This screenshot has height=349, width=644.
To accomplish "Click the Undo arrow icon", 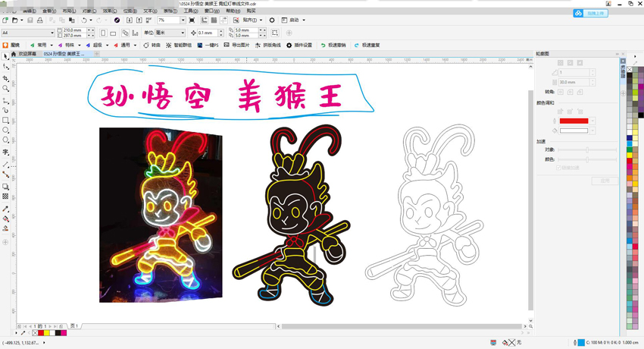I will 84,20.
